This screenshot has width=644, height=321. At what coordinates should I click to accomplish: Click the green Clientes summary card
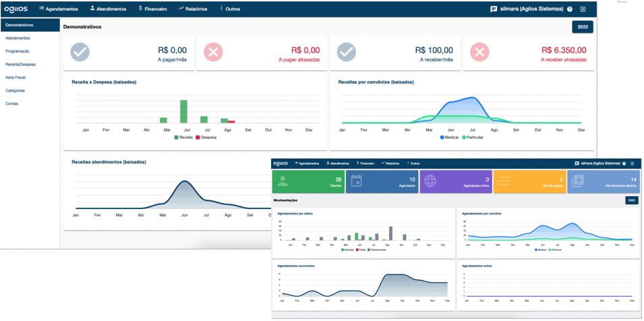308,181
